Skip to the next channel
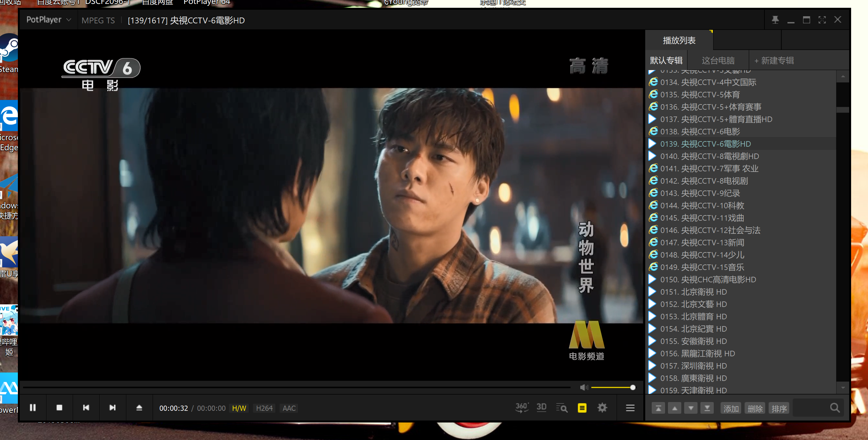 (x=113, y=408)
